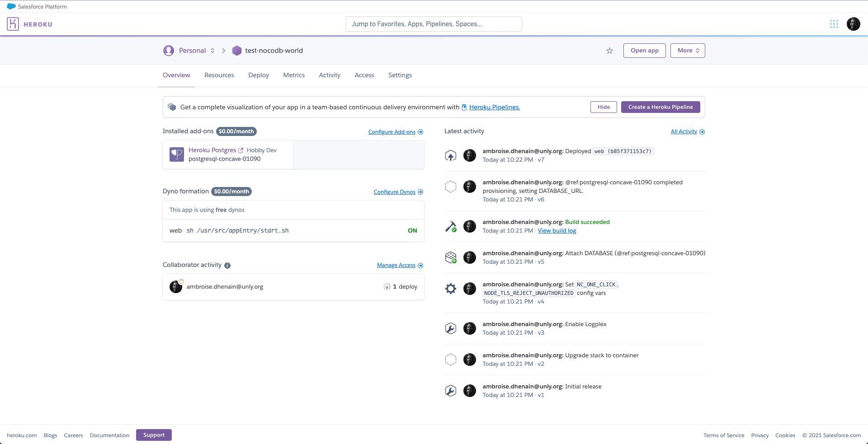The height and width of the screenshot is (444, 868).
Task: Switch to the Settings tab
Action: pyautogui.click(x=400, y=75)
